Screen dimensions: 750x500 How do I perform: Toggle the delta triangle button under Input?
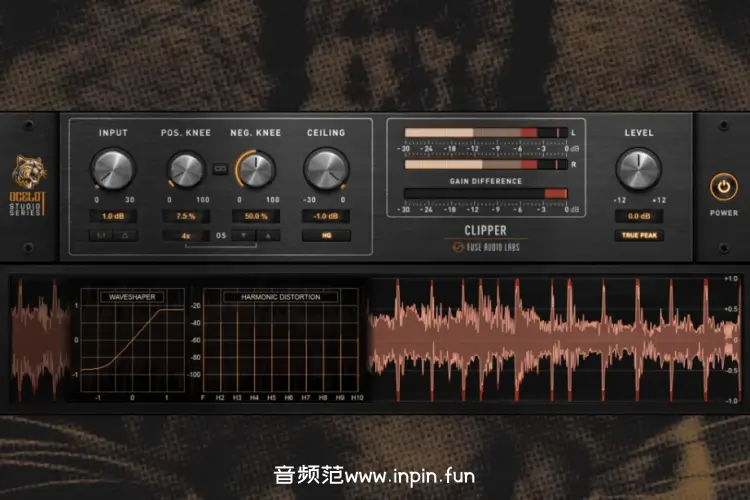[x=125, y=235]
